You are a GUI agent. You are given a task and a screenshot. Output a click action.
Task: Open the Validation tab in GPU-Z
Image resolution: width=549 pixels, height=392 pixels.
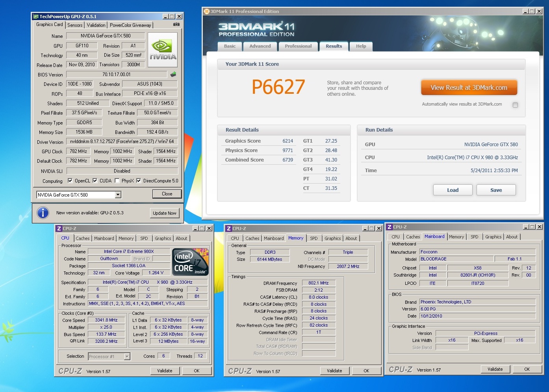point(96,25)
